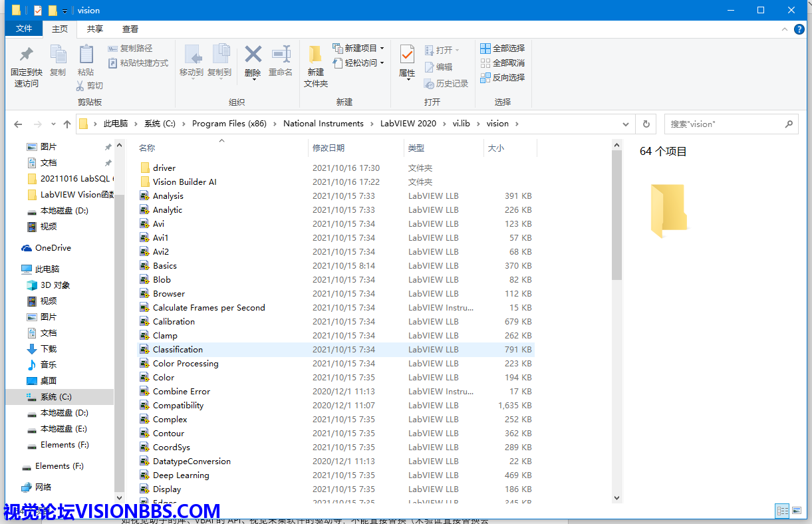Open OneDrive in navigation pane
Viewport: 812px width, 524px height.
tap(53, 247)
